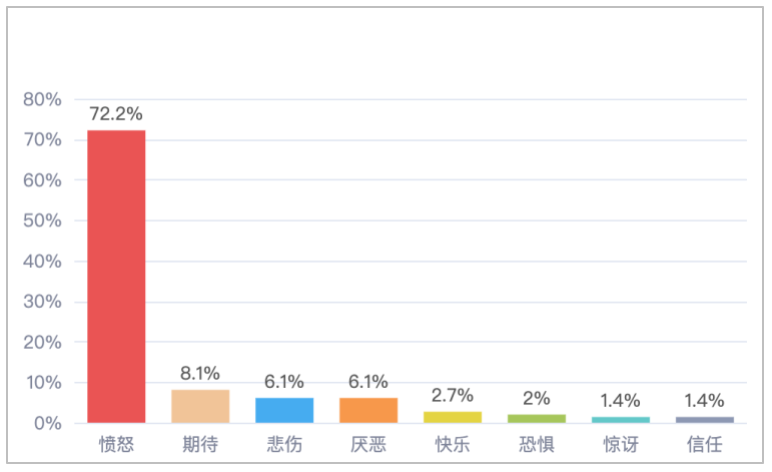
Task: Select the 0% y-axis label
Action: 47,423
